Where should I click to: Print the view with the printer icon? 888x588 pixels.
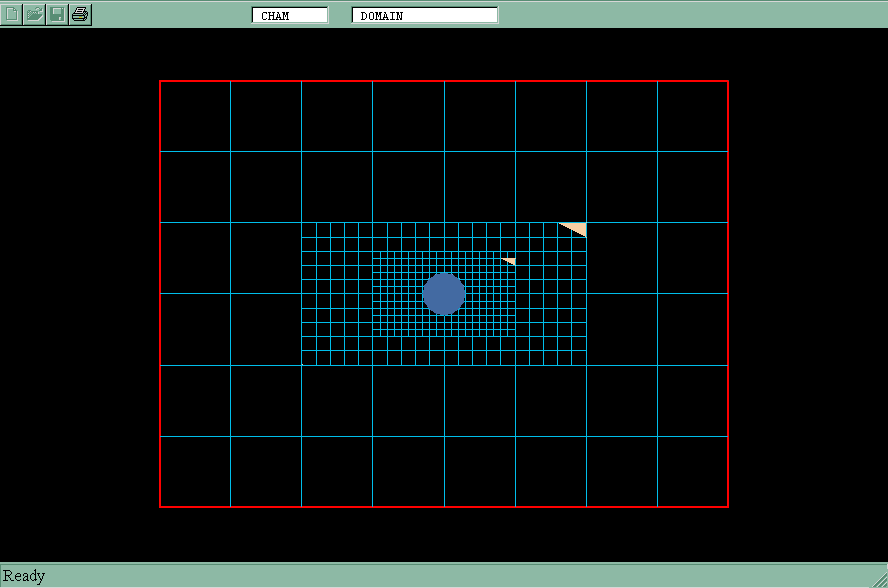[80, 14]
